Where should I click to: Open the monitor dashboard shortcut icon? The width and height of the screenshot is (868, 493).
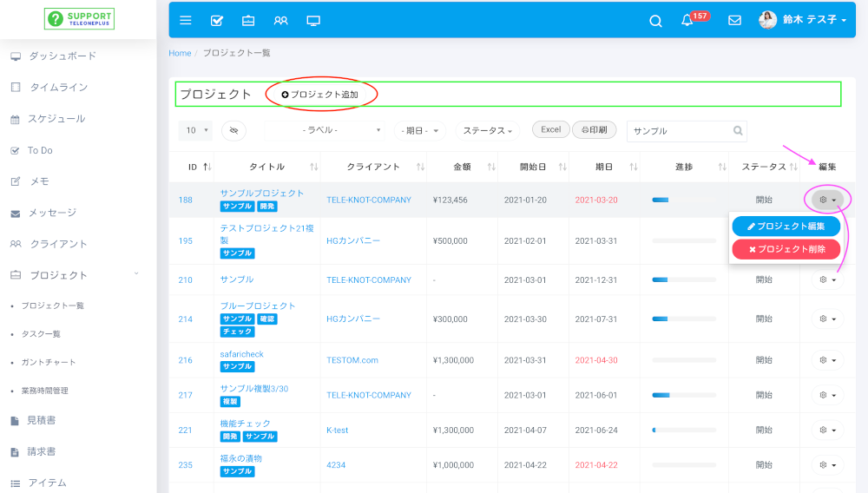pos(313,21)
